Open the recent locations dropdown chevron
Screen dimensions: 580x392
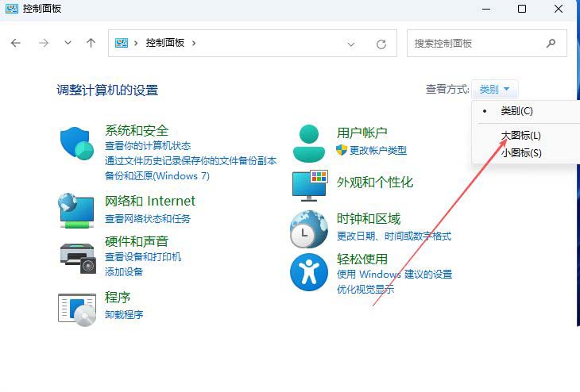coord(68,43)
